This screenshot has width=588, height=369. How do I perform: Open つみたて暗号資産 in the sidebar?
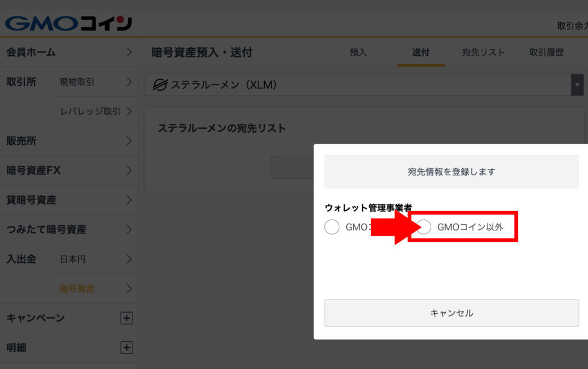coord(46,229)
